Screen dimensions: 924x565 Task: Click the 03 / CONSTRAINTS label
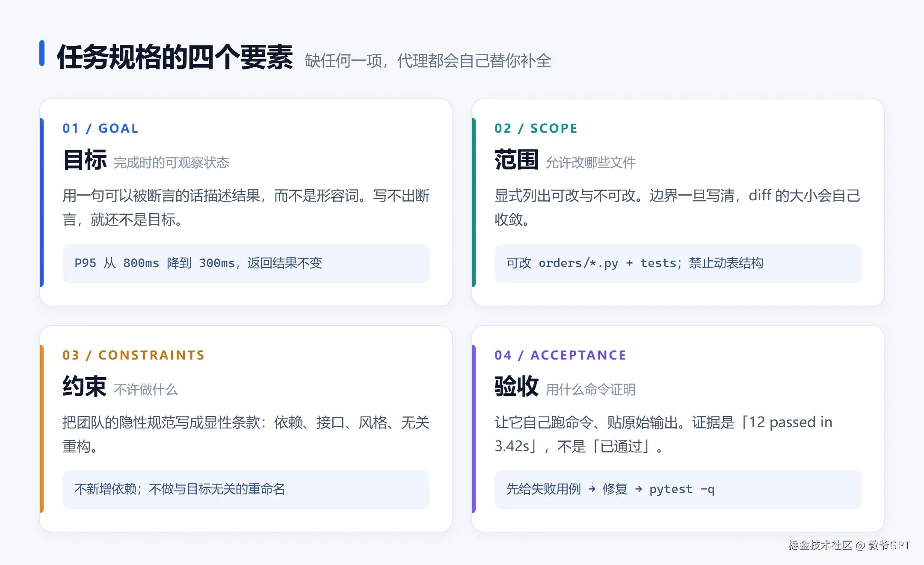pyautogui.click(x=133, y=355)
